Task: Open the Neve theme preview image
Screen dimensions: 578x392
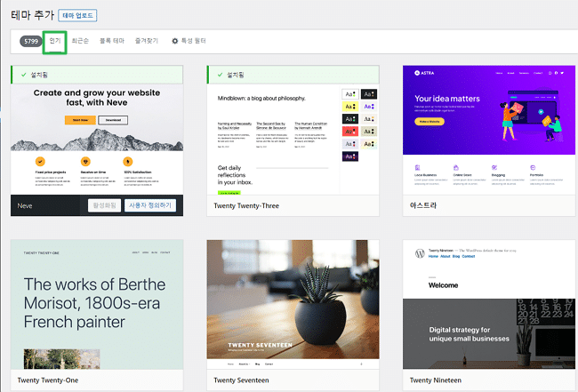Action: pos(97,140)
